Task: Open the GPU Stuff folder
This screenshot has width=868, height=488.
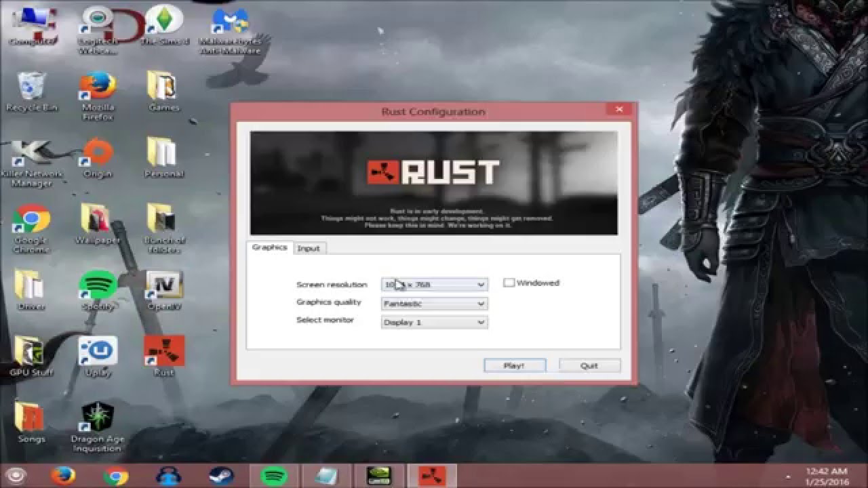Action: pyautogui.click(x=31, y=356)
